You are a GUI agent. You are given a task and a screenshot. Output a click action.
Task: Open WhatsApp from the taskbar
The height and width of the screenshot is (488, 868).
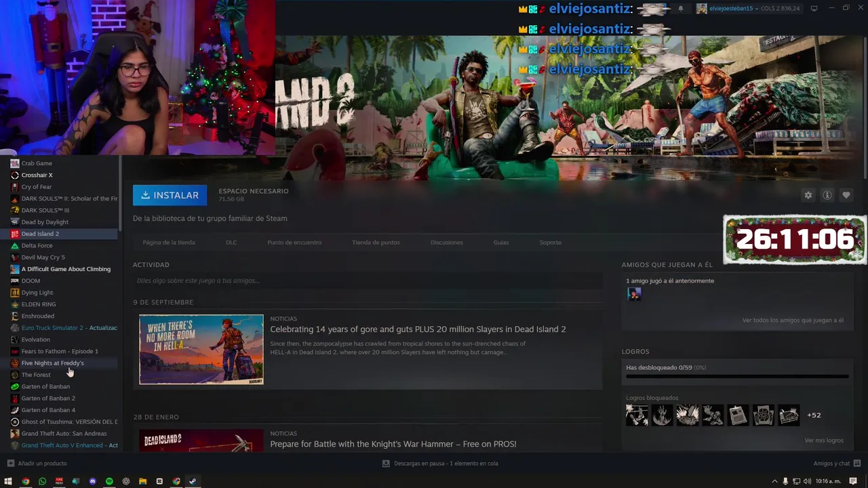[42, 481]
